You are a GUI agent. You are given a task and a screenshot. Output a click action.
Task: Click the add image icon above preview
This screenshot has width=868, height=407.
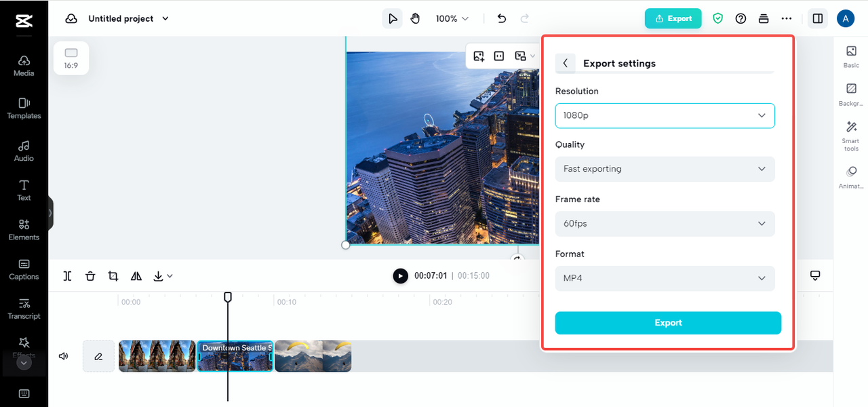[479, 56]
